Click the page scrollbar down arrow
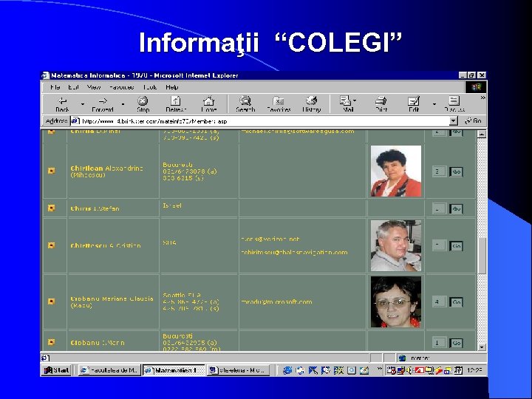This screenshot has height=399, width=532. click(482, 347)
